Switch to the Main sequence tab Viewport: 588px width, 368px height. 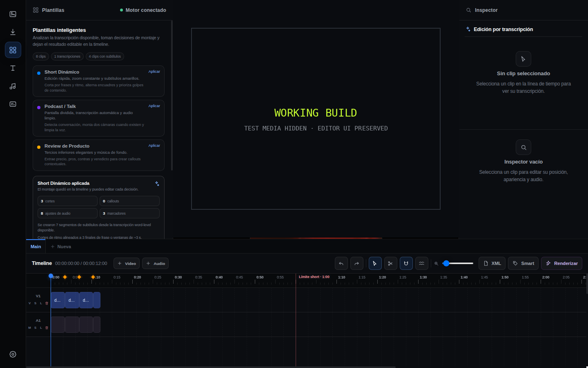36,247
